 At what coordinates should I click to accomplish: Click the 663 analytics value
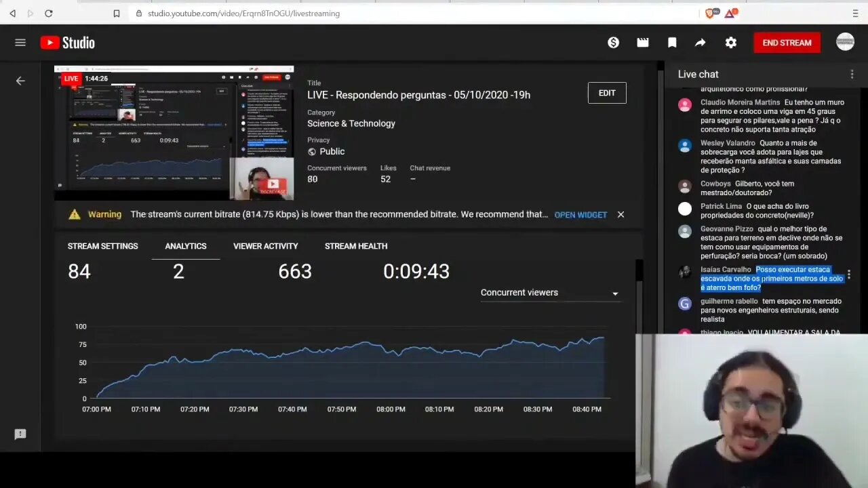click(x=295, y=272)
